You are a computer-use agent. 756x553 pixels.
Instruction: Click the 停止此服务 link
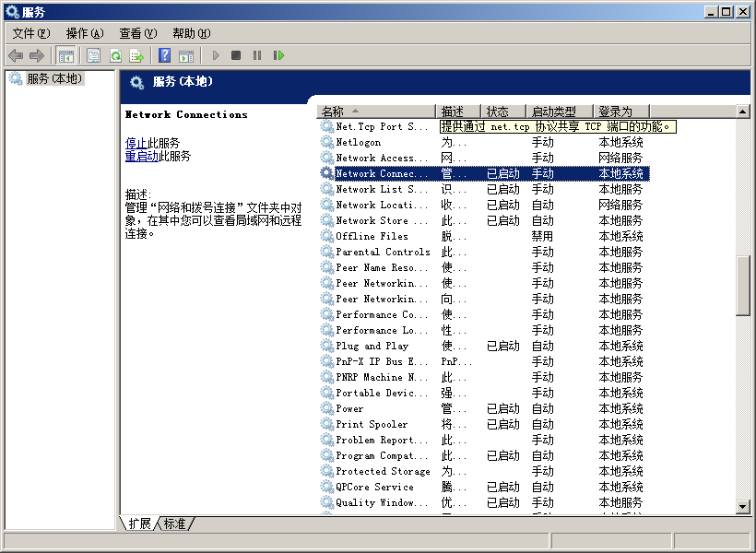[140, 142]
